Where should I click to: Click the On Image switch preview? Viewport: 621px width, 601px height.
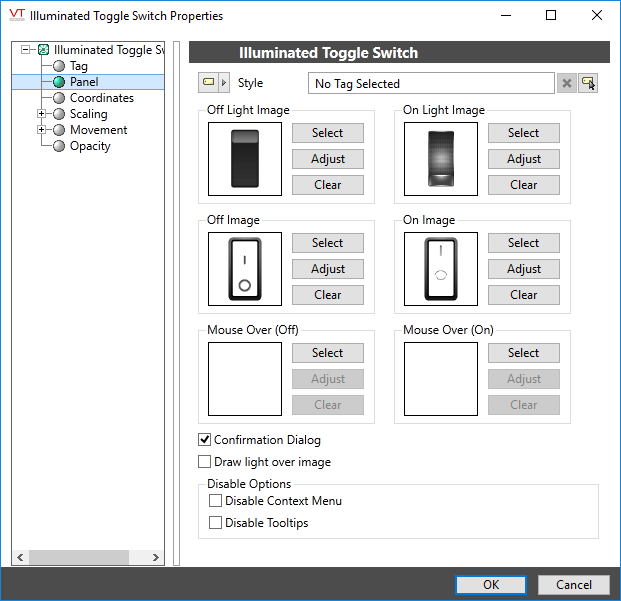point(441,268)
